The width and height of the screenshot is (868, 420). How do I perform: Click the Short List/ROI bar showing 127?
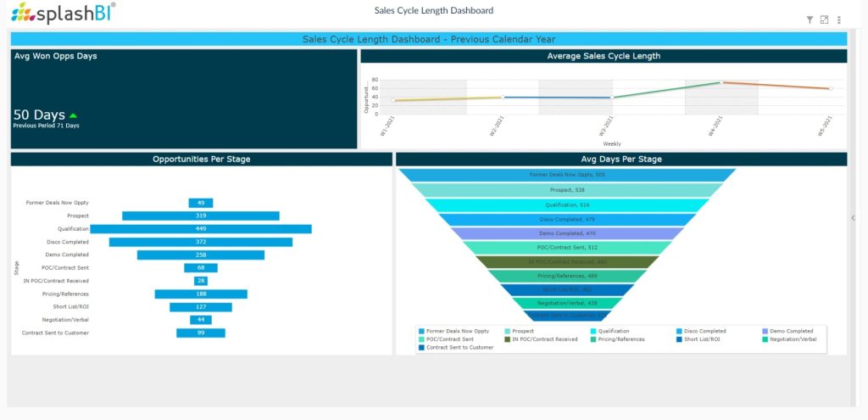pos(201,307)
